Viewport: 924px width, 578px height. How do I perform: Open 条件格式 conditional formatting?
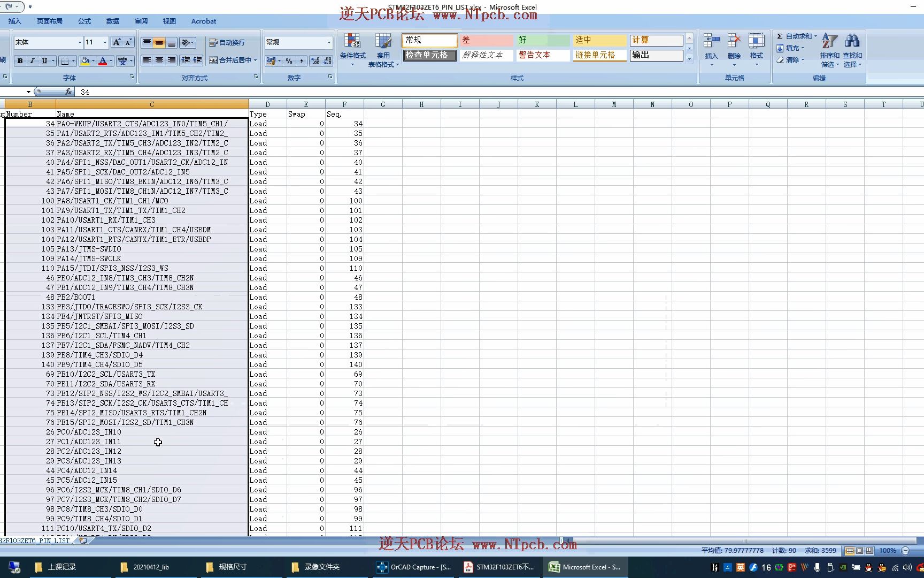[352, 50]
